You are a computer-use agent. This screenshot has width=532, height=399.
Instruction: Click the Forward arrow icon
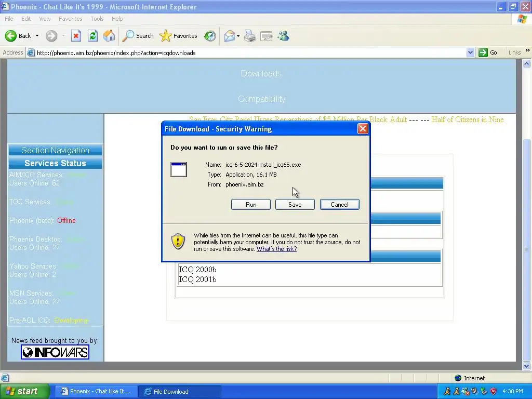[51, 36]
